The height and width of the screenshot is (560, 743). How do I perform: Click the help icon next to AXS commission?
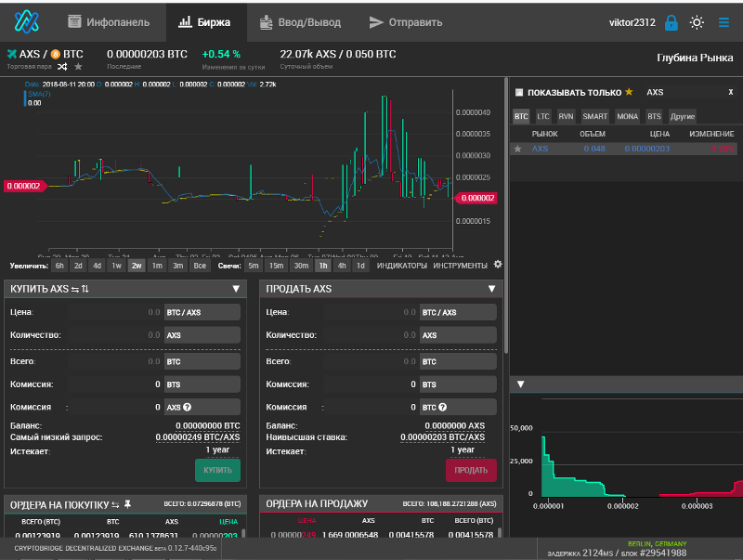click(188, 407)
